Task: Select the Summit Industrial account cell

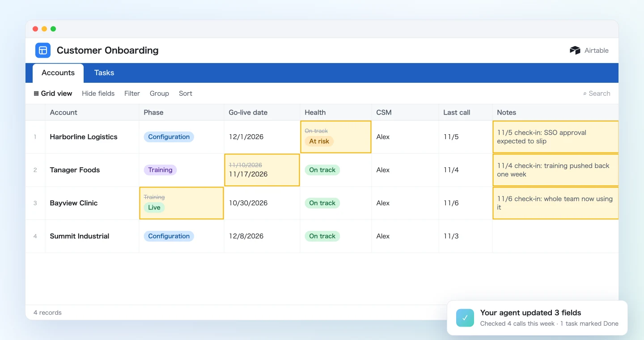Action: 92,236
